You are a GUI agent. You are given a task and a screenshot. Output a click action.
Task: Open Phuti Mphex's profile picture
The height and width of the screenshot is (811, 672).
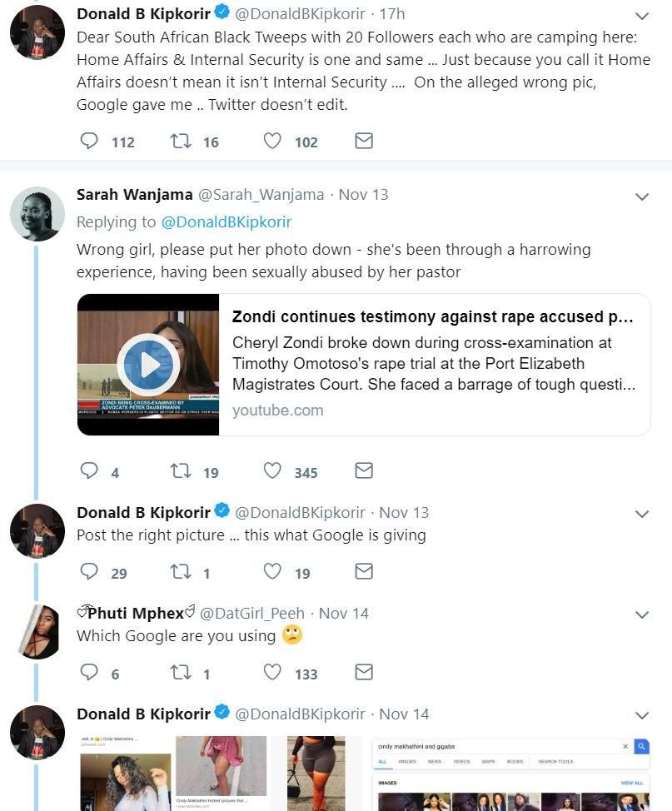click(x=37, y=632)
